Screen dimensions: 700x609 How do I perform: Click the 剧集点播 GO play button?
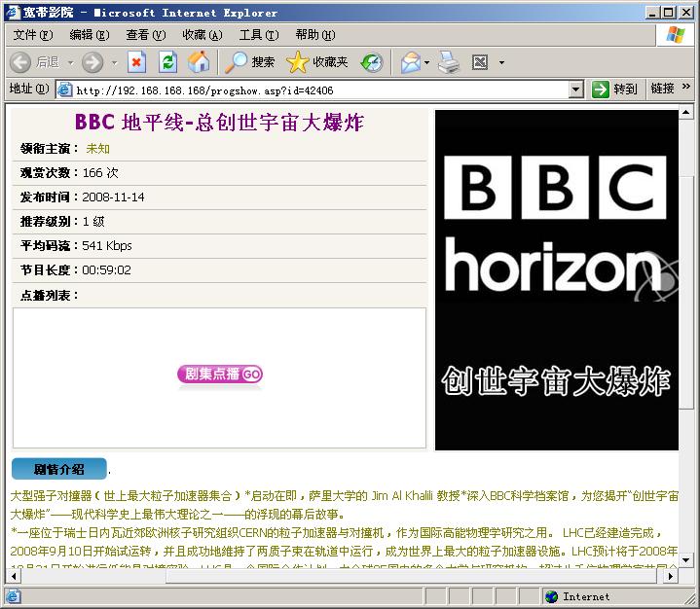click(220, 375)
